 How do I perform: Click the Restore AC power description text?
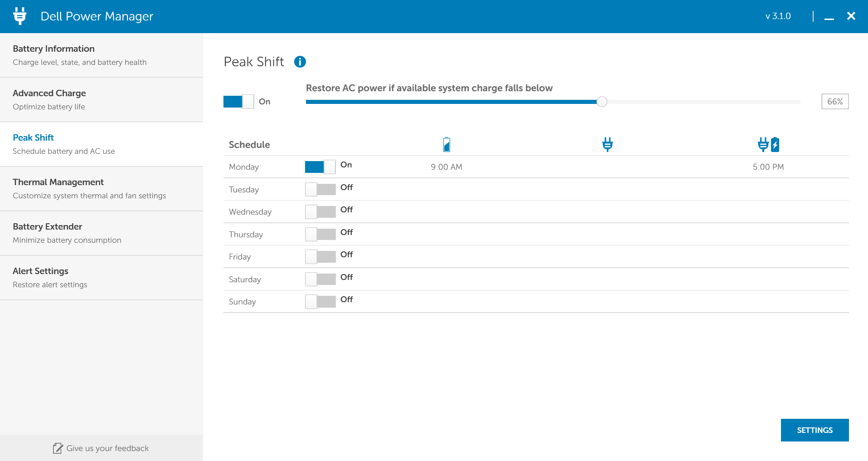pos(429,88)
